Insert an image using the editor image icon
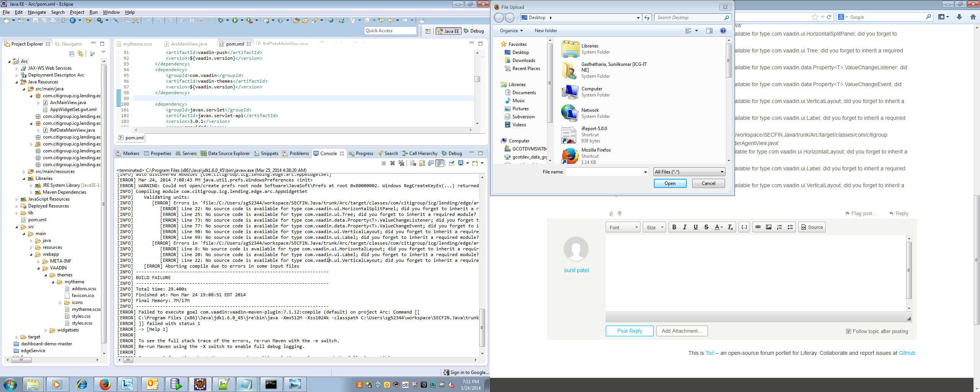980x392 pixels. 768,227
